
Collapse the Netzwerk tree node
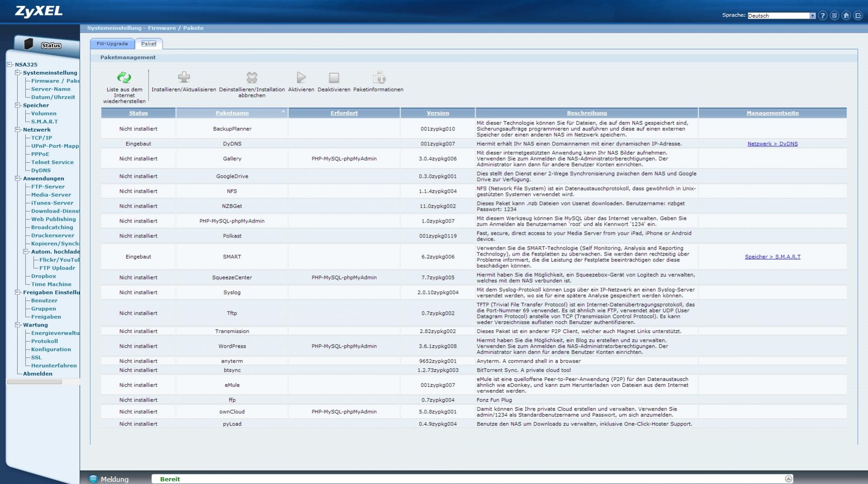(x=18, y=129)
